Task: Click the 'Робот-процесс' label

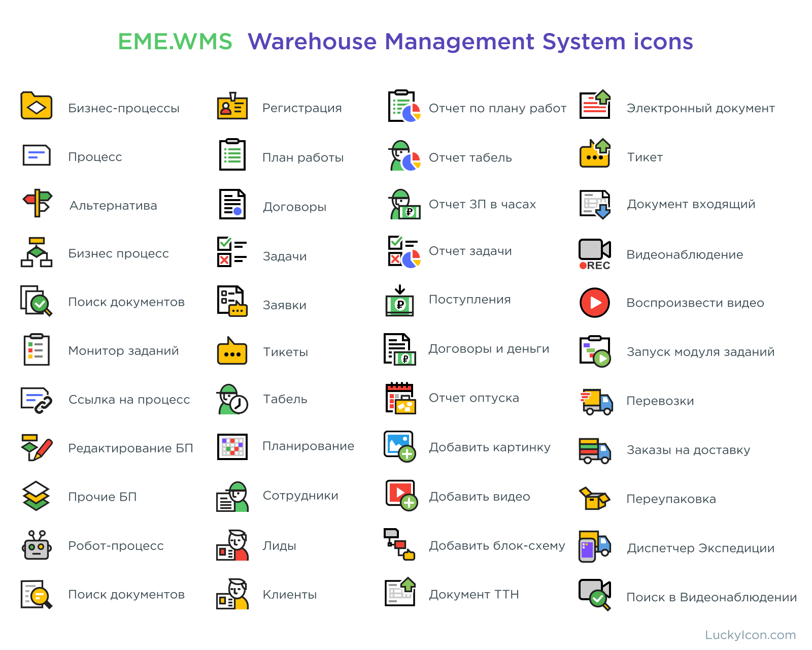Action: (x=116, y=546)
